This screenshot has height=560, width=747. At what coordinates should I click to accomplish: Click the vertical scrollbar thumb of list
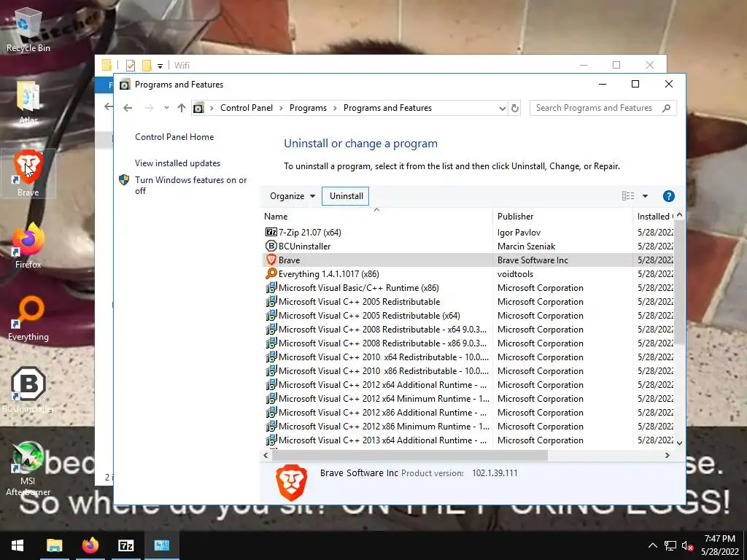(x=679, y=282)
